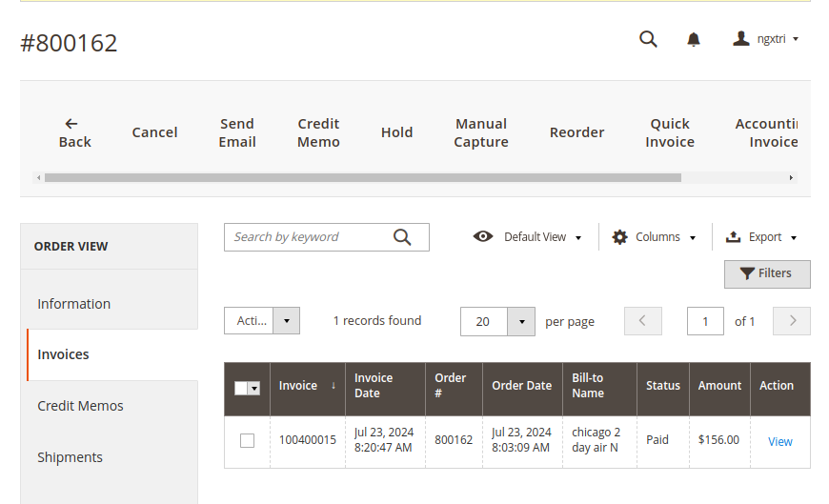Open the per page count dropdown

(520, 322)
